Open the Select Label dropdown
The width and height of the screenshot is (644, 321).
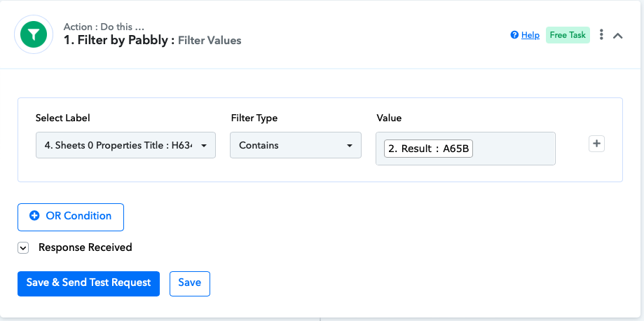point(125,145)
